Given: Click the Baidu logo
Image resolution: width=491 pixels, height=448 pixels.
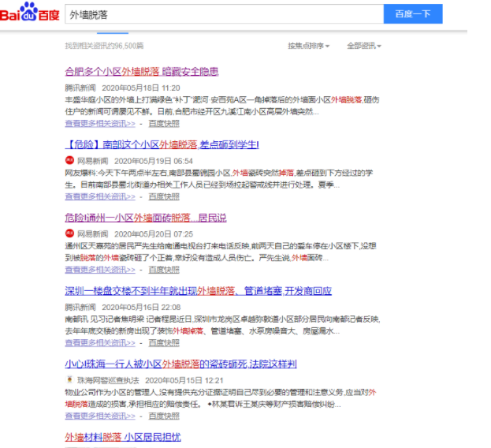Looking at the screenshot, I should [x=29, y=12].
